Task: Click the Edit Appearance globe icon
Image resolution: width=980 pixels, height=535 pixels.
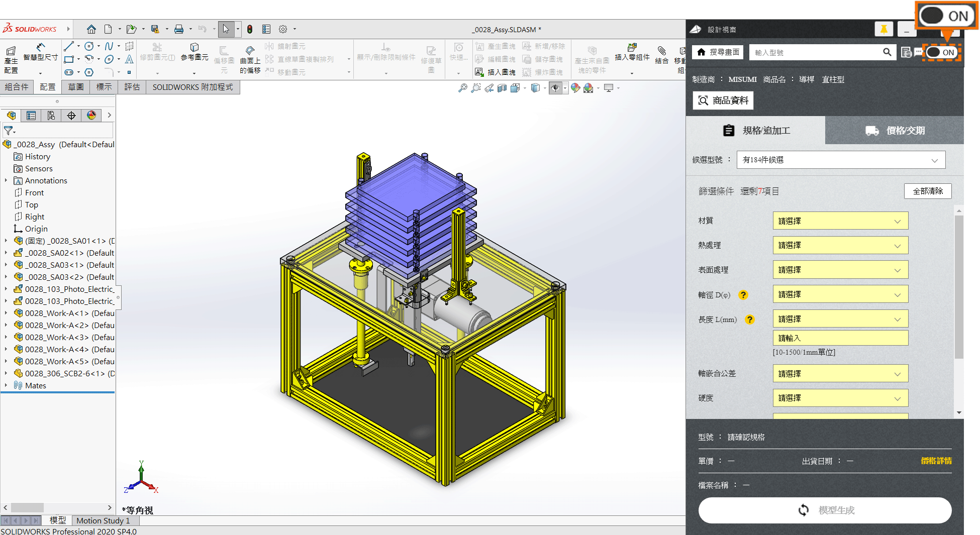Action: coord(575,88)
